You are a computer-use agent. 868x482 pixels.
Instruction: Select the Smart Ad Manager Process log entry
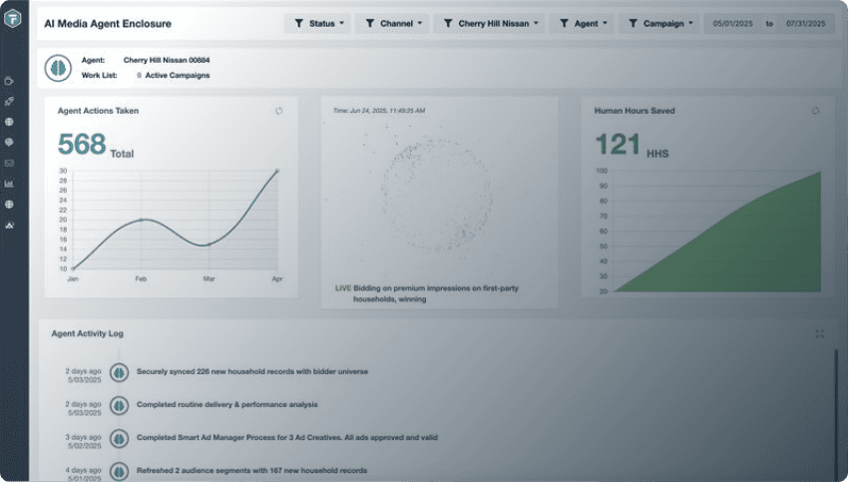coord(287,437)
